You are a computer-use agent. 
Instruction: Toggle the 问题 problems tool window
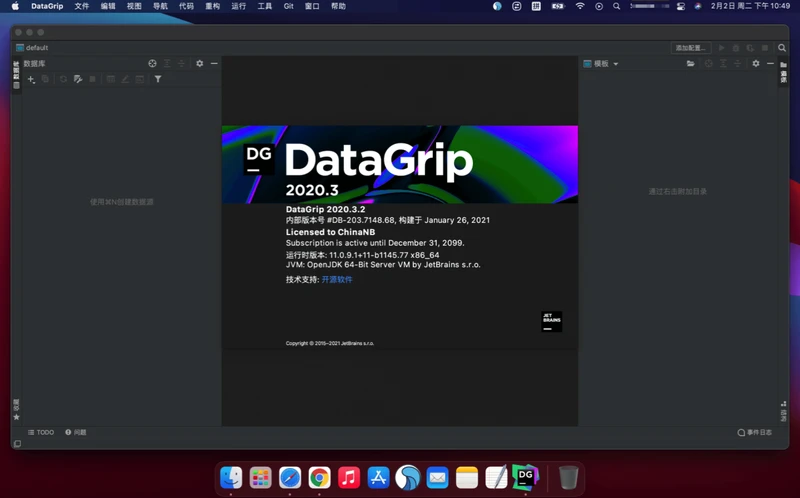pyautogui.click(x=76, y=432)
